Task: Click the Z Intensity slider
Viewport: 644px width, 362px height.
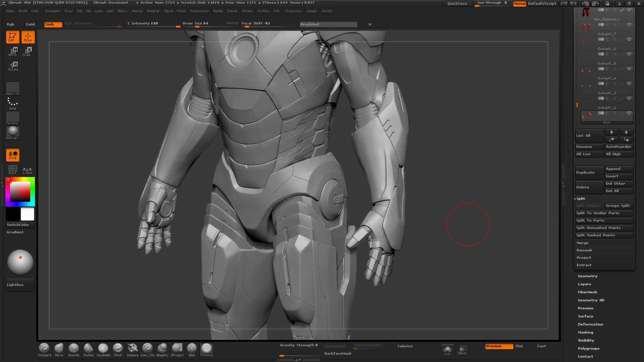Action: coord(153,24)
